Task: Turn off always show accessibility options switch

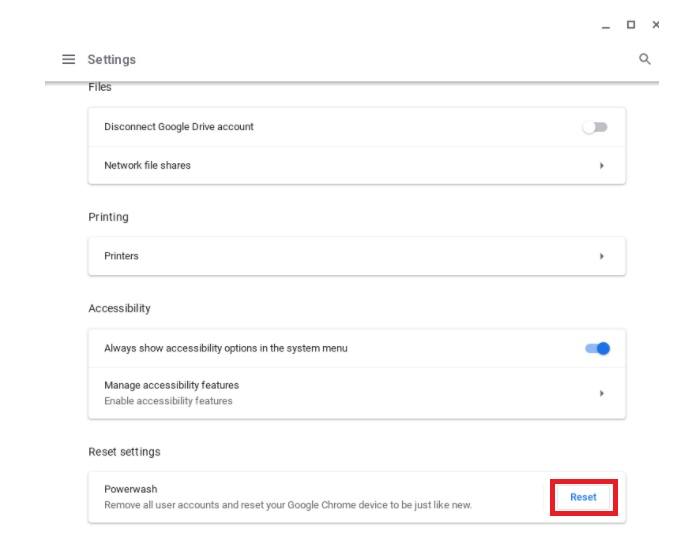Action: 597,348
